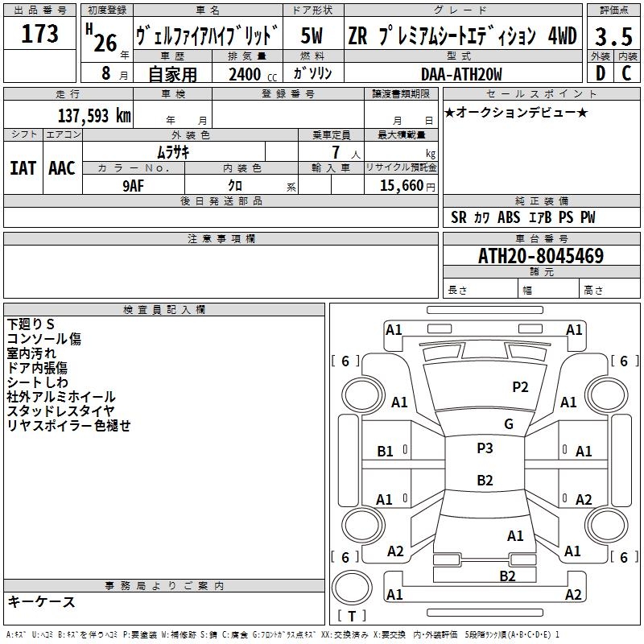Click the 後日発送部品 header
This screenshot has height=644, width=644.
point(221,200)
